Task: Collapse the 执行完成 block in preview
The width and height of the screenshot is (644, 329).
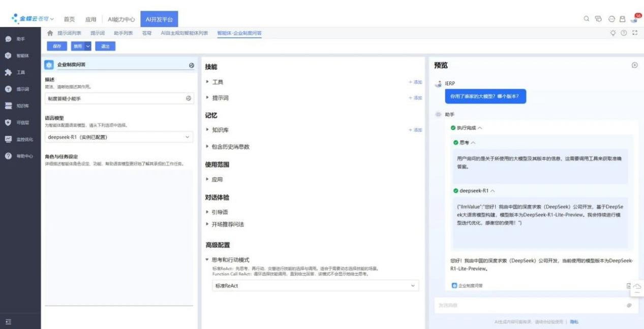Action: [x=480, y=128]
